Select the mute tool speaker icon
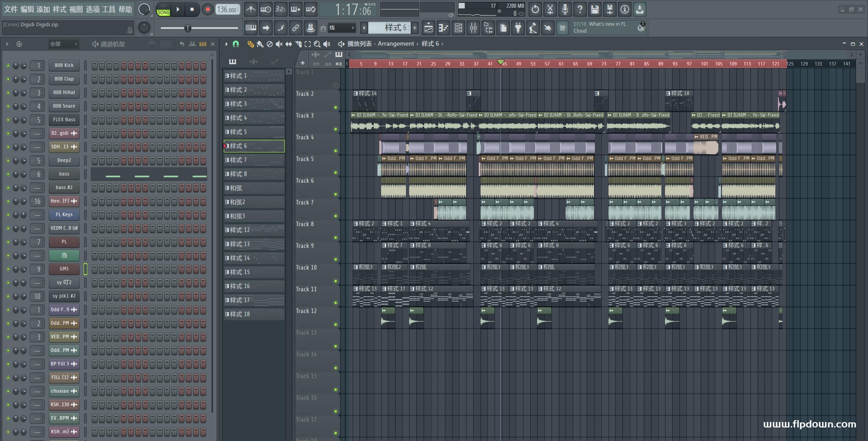868x441 pixels. coord(279,44)
